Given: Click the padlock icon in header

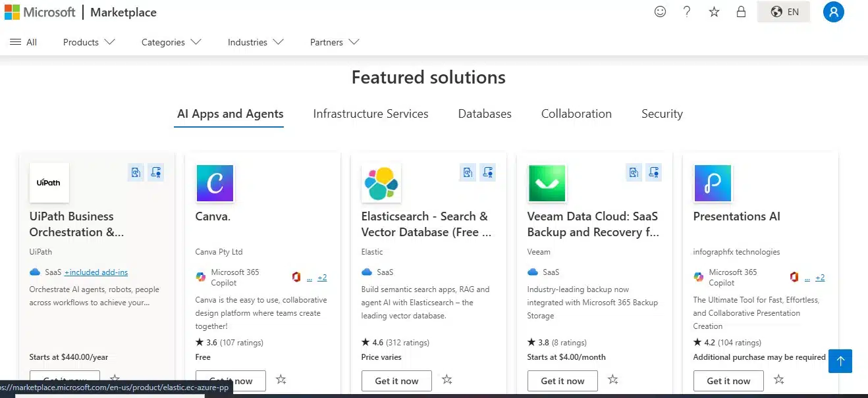Looking at the screenshot, I should tap(741, 12).
